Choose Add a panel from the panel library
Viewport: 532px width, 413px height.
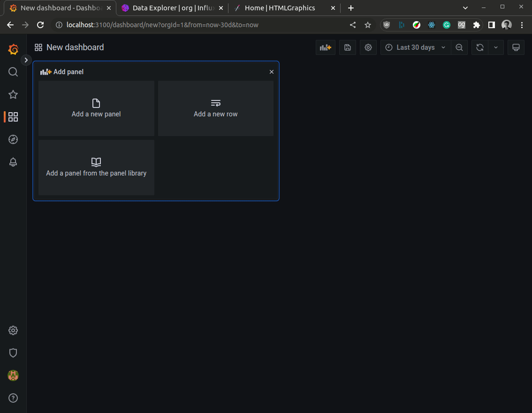coord(96,168)
